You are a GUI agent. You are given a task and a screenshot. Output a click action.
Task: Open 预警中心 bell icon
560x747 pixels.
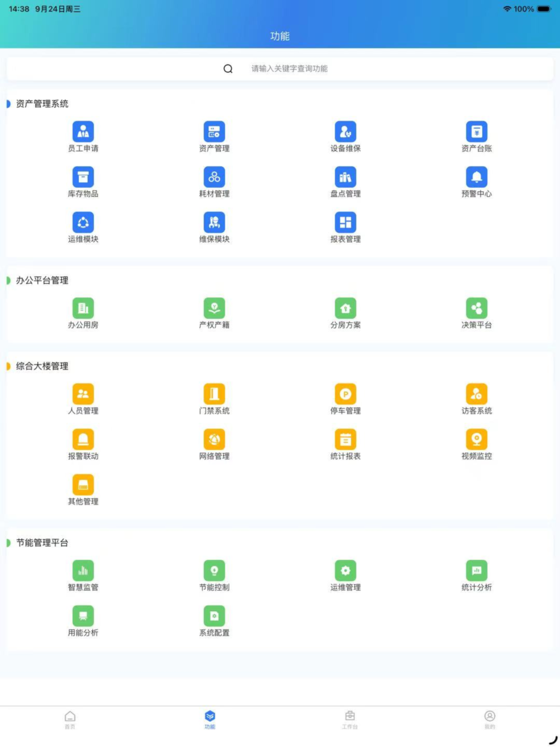(x=477, y=177)
